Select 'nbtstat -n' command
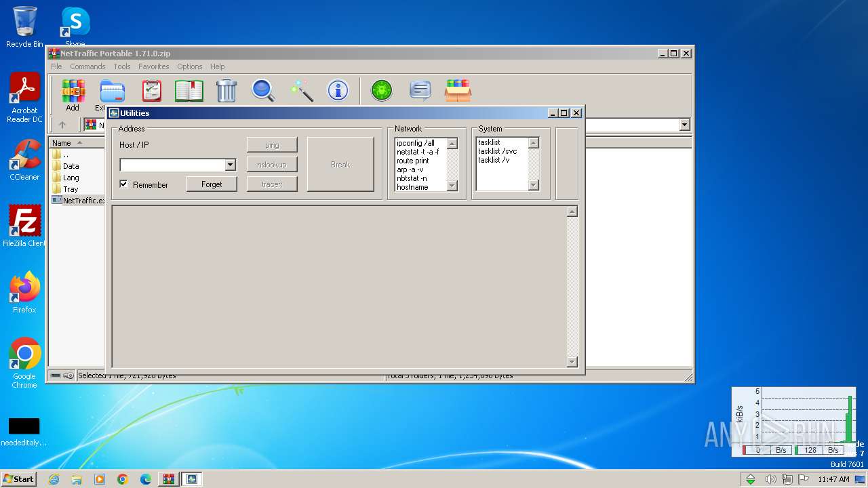Screen dimensions: 868x488 tap(412, 178)
